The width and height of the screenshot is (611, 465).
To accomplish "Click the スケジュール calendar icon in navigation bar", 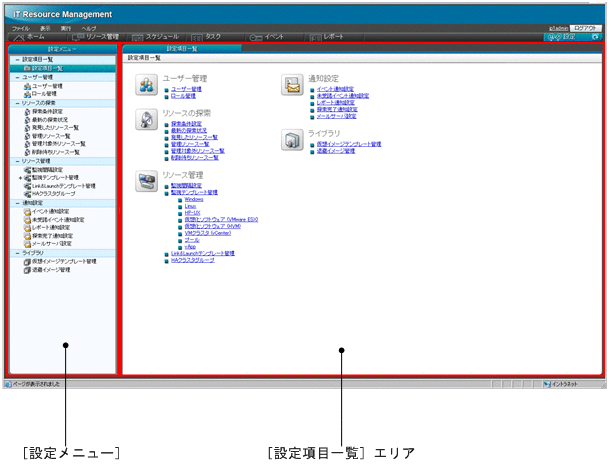I will click(x=137, y=36).
